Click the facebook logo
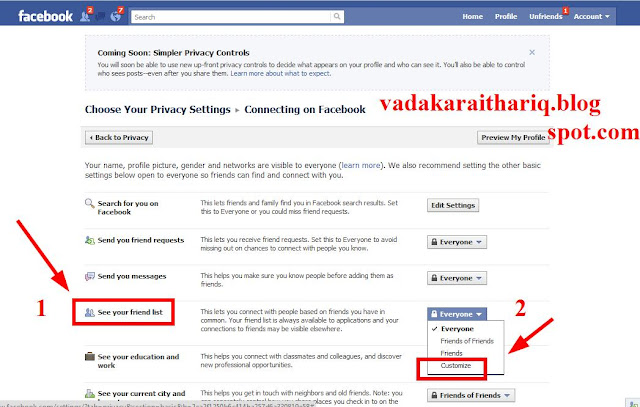This screenshot has width=640, height=407. click(45, 16)
